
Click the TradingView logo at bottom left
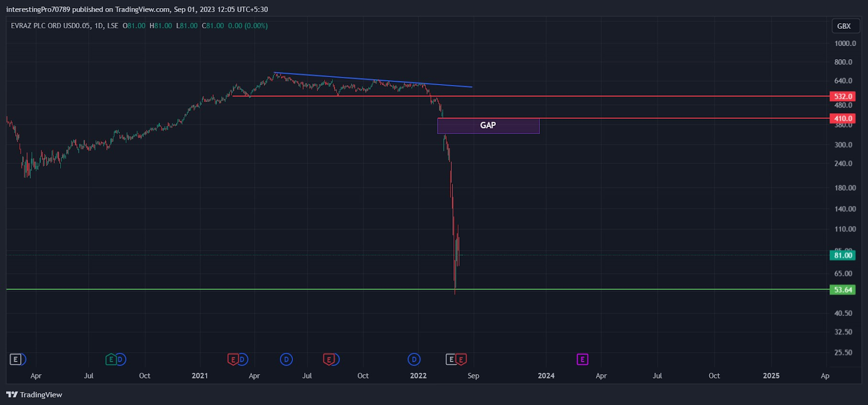tap(34, 395)
